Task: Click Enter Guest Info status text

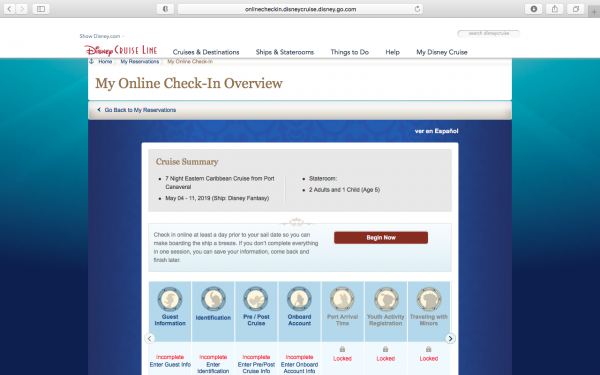Action: pyautogui.click(x=170, y=365)
